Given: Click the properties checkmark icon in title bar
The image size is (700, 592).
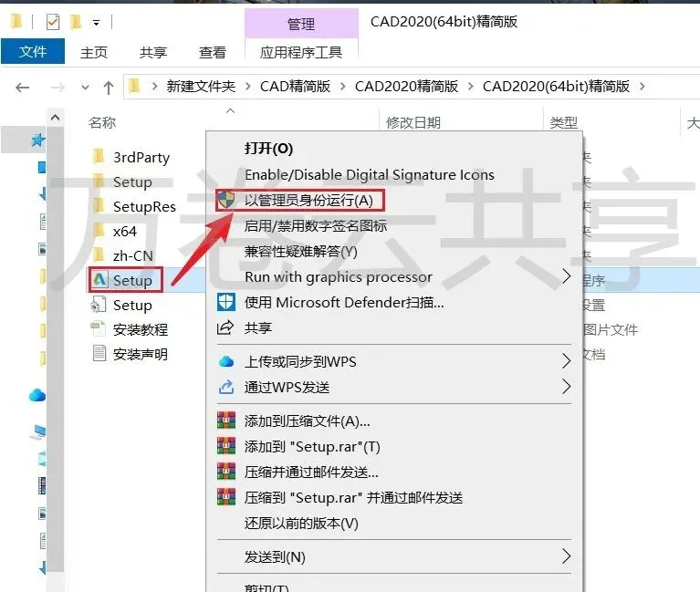Looking at the screenshot, I should point(53,21).
